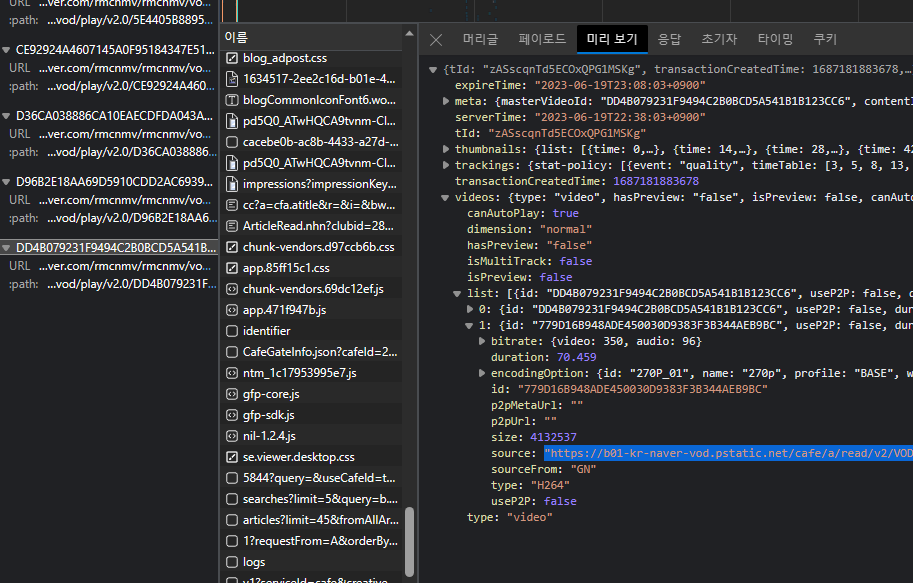Click the path ...vod/play/v2.0/CE92924A460... row
Screen dimensions: 913x583
(109, 86)
